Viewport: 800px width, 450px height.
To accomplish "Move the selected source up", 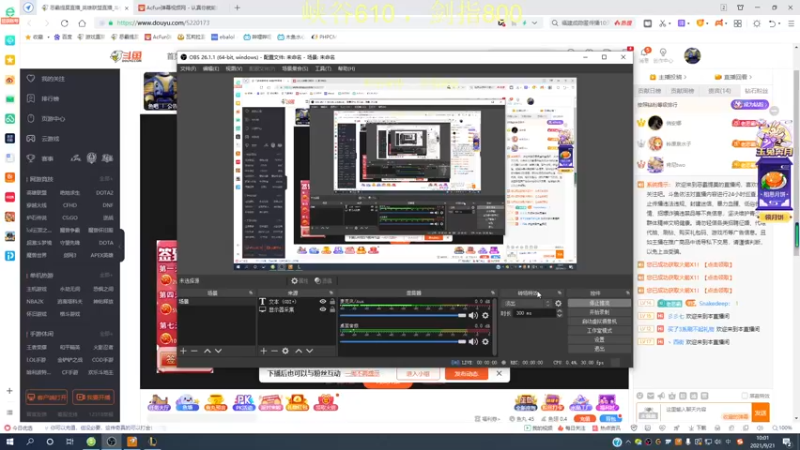I will pyautogui.click(x=298, y=351).
